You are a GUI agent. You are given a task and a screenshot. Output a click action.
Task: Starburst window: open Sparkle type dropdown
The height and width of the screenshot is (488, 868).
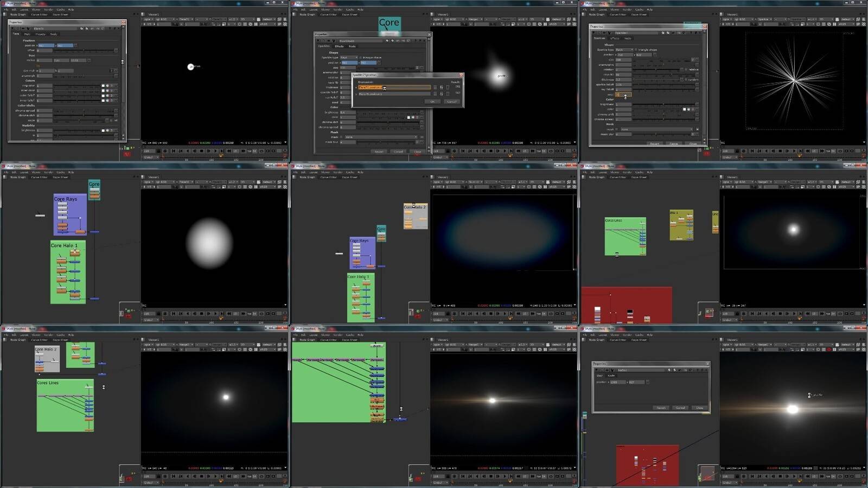[624, 50]
